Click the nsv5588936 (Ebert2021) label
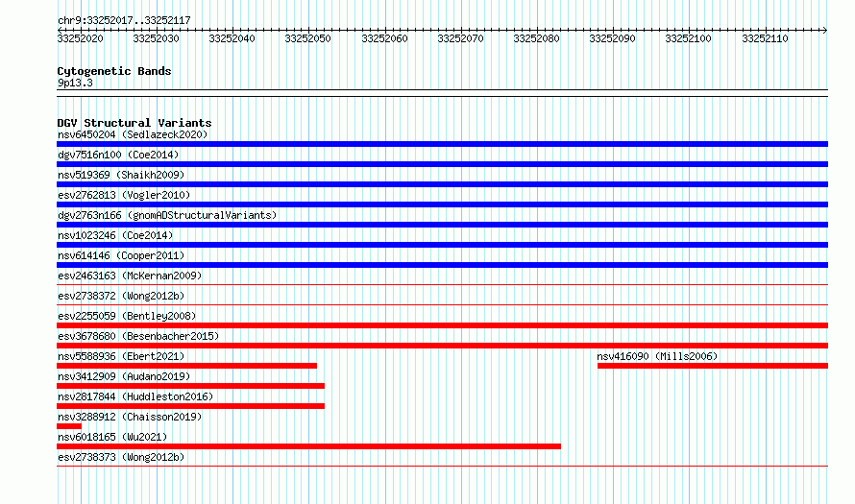Viewport: 855px width, 504px height. click(x=121, y=356)
